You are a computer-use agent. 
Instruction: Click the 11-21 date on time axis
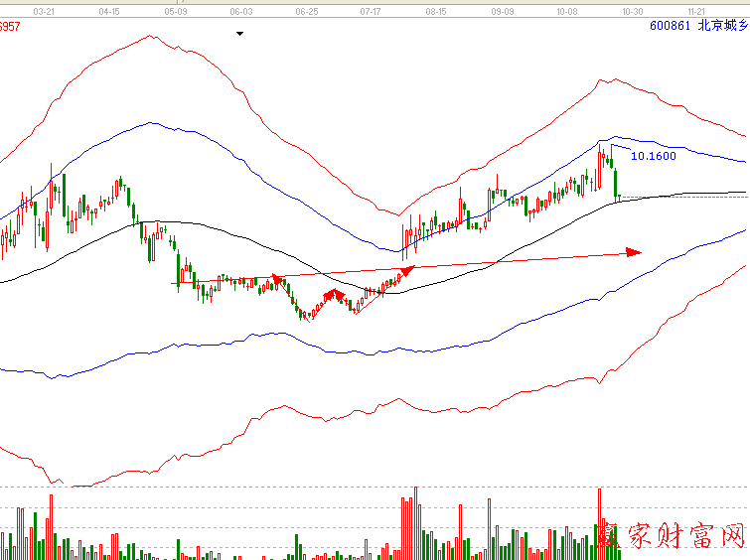click(x=698, y=11)
